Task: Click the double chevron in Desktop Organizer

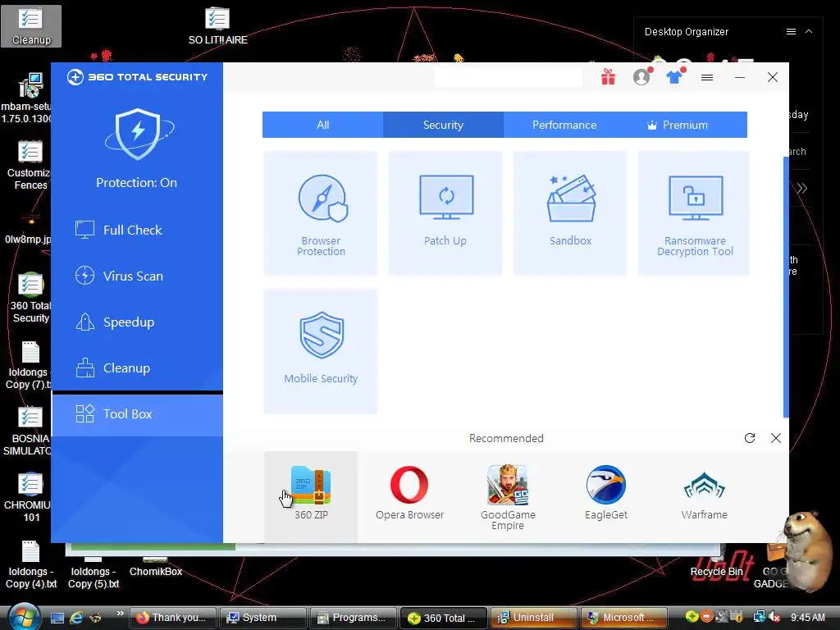Action: (x=801, y=188)
